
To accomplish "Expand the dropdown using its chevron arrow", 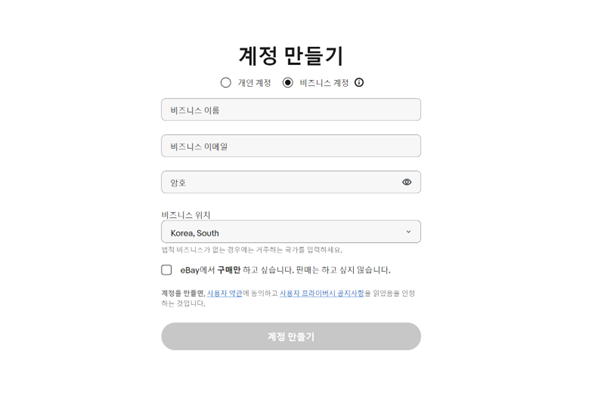I will (409, 231).
